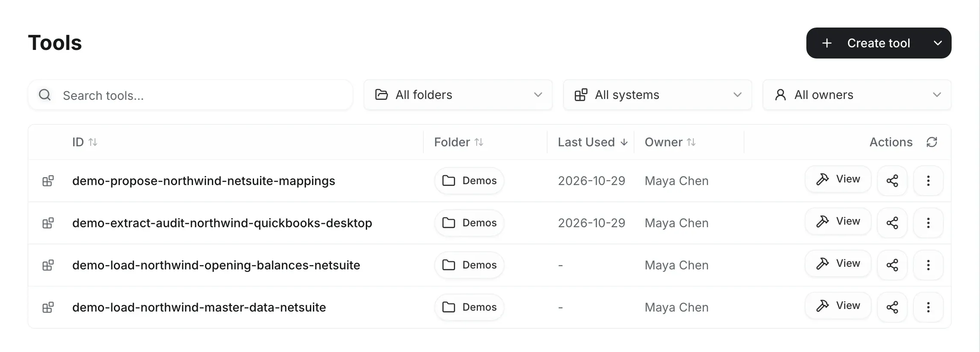Share the demo-propose-northwind-netsuite-mappings tool
This screenshot has width=980, height=352.
pyautogui.click(x=892, y=181)
